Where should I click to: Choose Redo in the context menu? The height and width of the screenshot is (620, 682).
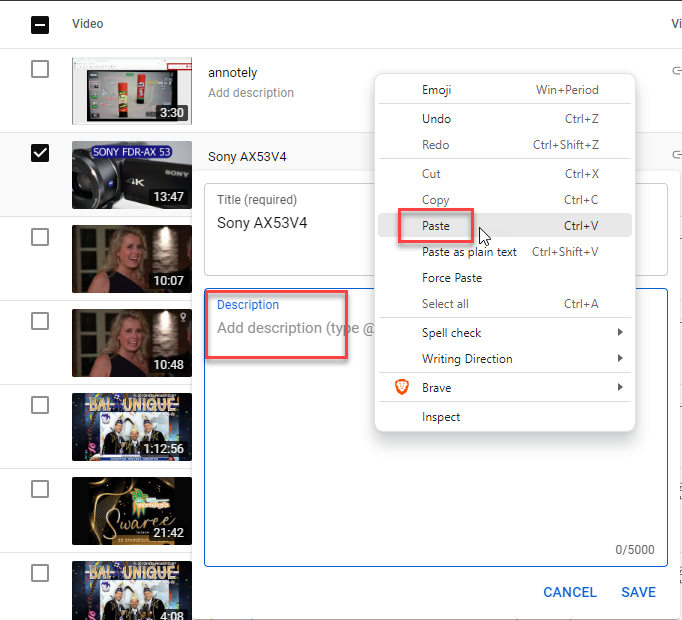click(505, 144)
